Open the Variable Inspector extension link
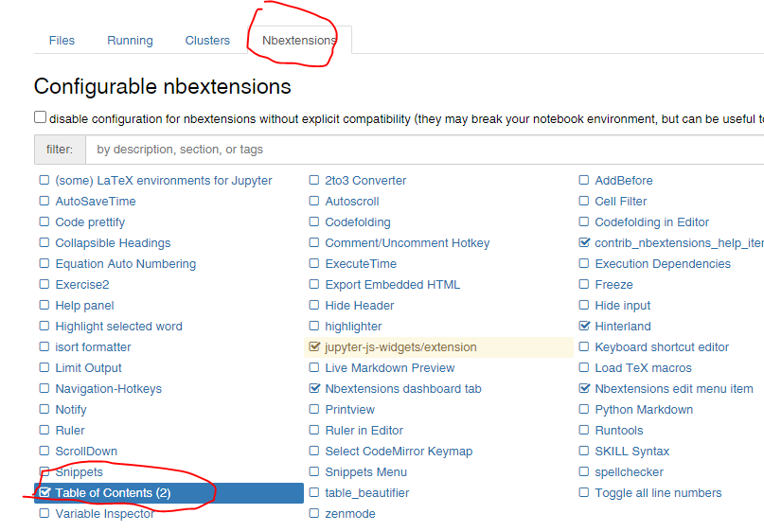 point(105,513)
